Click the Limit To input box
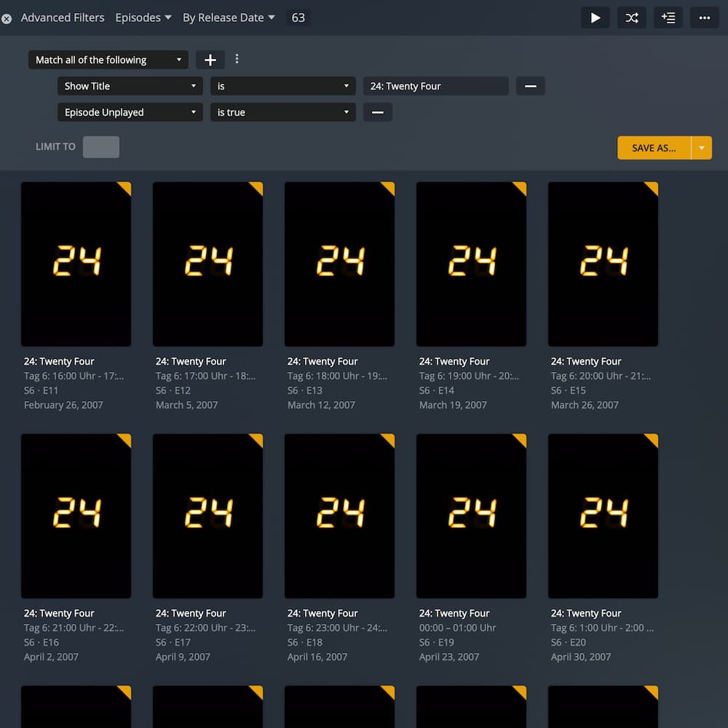Image resolution: width=728 pixels, height=728 pixels. [x=100, y=147]
